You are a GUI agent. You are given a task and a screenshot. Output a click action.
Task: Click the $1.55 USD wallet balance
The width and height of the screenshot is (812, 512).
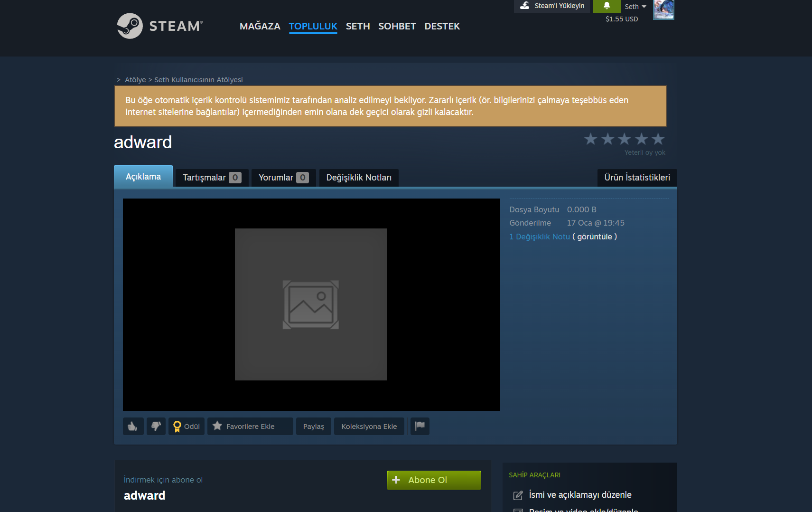point(622,19)
